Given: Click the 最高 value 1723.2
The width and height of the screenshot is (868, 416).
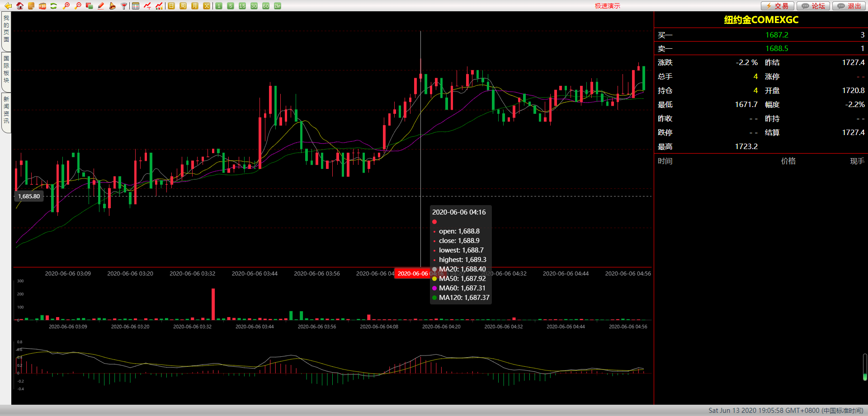Looking at the screenshot, I should pos(746,146).
